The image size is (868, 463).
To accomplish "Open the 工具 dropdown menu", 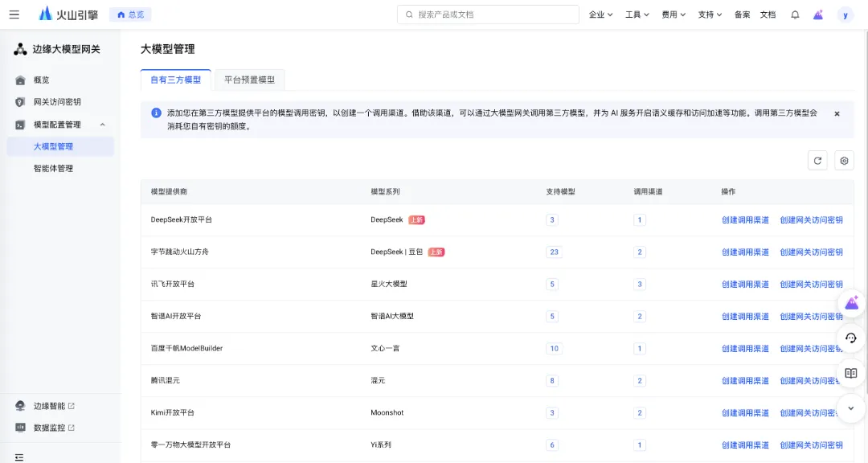I will point(637,14).
